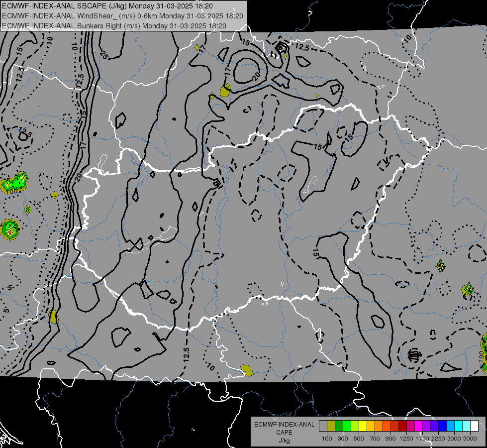The height and width of the screenshot is (448, 487).
Task: Click the legend unit J/kg
Action: point(284,441)
